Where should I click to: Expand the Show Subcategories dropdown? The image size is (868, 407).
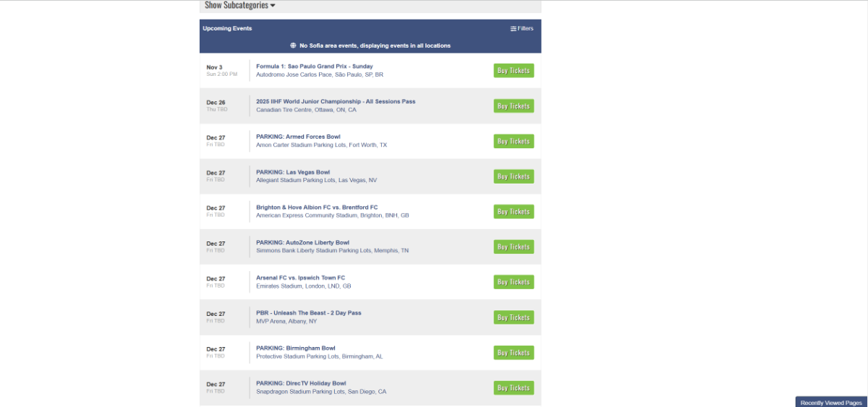[239, 5]
